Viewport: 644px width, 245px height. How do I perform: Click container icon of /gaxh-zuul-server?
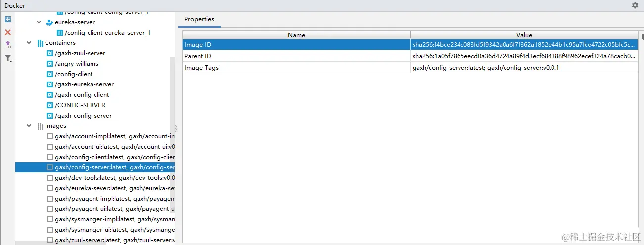point(49,53)
